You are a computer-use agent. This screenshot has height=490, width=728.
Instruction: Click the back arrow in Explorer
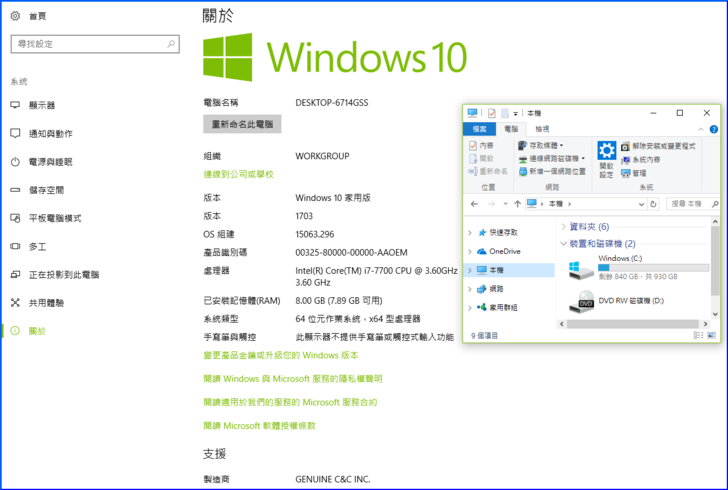click(474, 204)
